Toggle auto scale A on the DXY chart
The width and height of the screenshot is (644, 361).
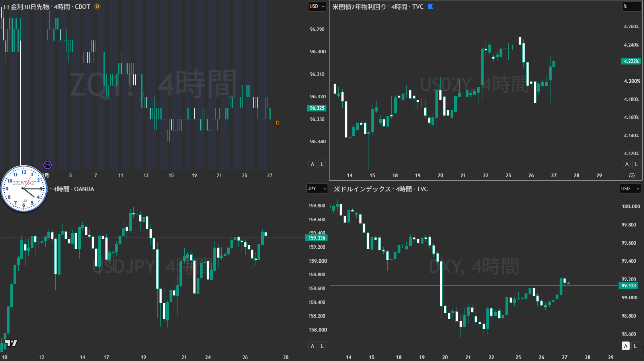(x=626, y=346)
